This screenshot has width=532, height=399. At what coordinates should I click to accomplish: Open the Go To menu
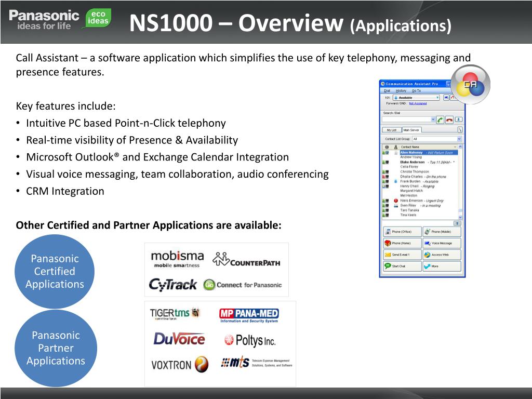(x=416, y=90)
